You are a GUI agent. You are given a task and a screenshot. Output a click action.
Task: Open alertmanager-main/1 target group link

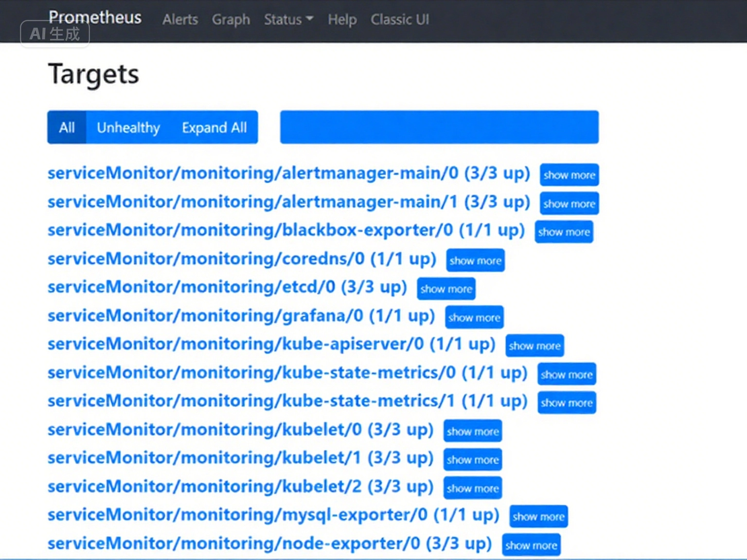click(x=289, y=202)
